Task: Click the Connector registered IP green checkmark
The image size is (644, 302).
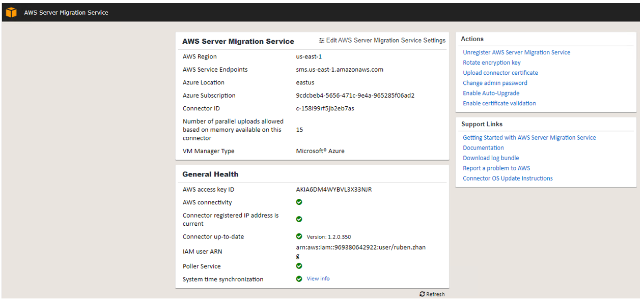Action: [299, 219]
